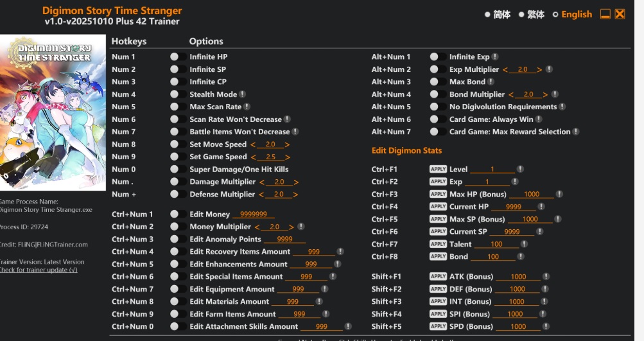
Task: Enable Super Damage/One Hit Kills toggle
Action: [178, 169]
